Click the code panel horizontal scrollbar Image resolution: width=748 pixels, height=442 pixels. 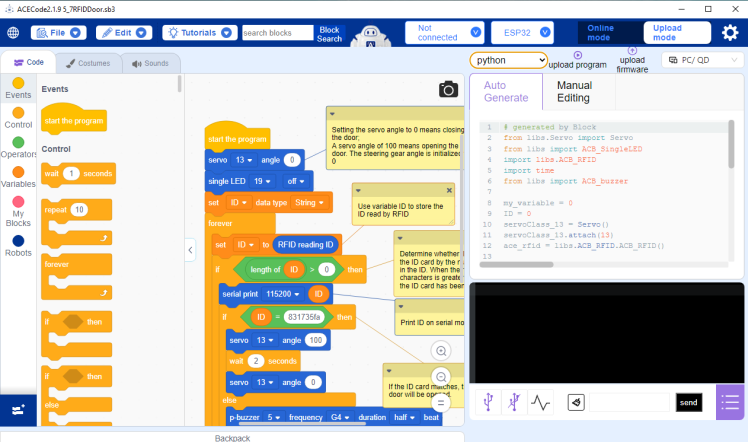[x=516, y=265]
